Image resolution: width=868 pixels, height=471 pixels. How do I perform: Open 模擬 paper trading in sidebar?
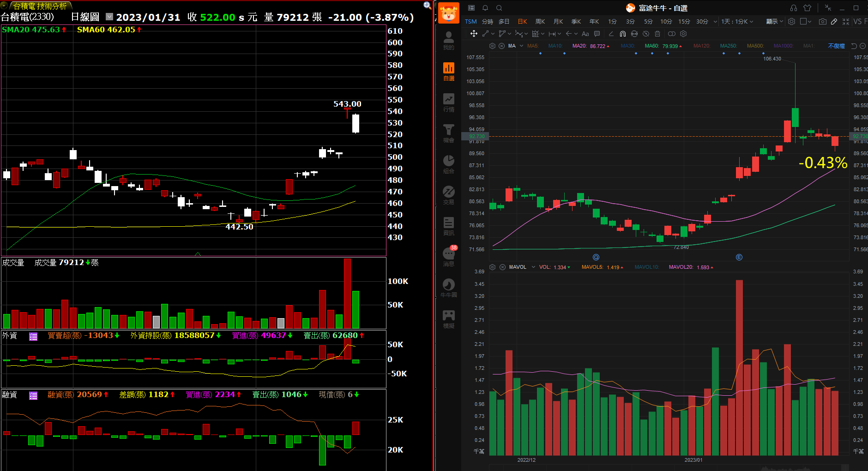448,319
